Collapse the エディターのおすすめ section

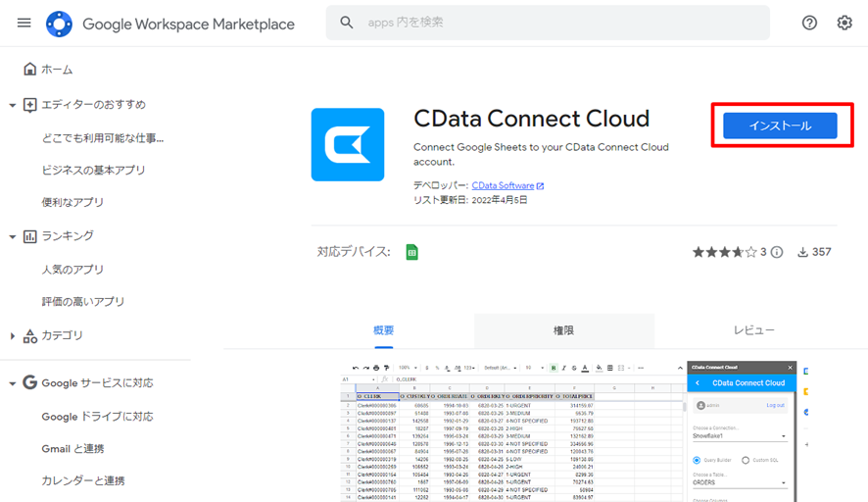click(x=12, y=105)
